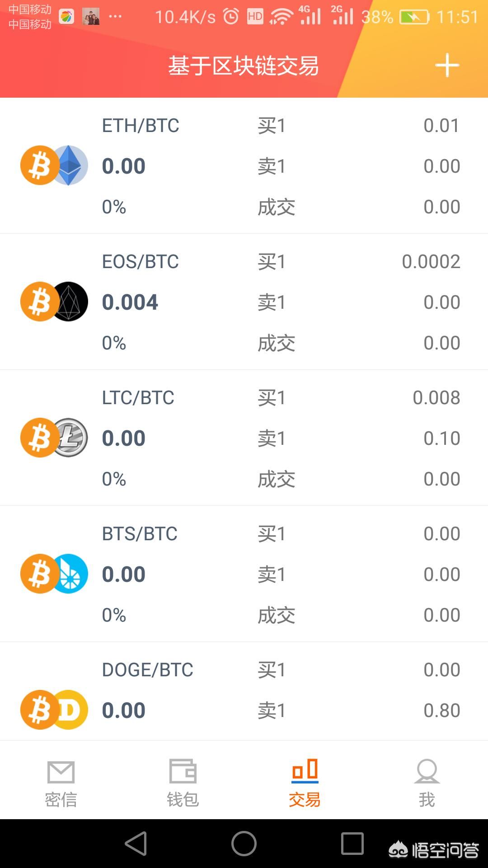Screen dimensions: 488x868
Task: Open the BTS/BTC trading pair
Action: [x=140, y=534]
